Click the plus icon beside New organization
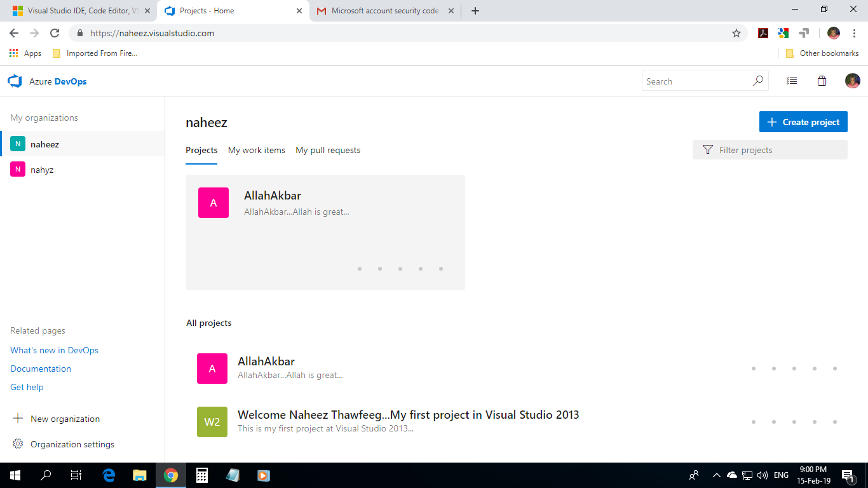 pyautogui.click(x=18, y=419)
